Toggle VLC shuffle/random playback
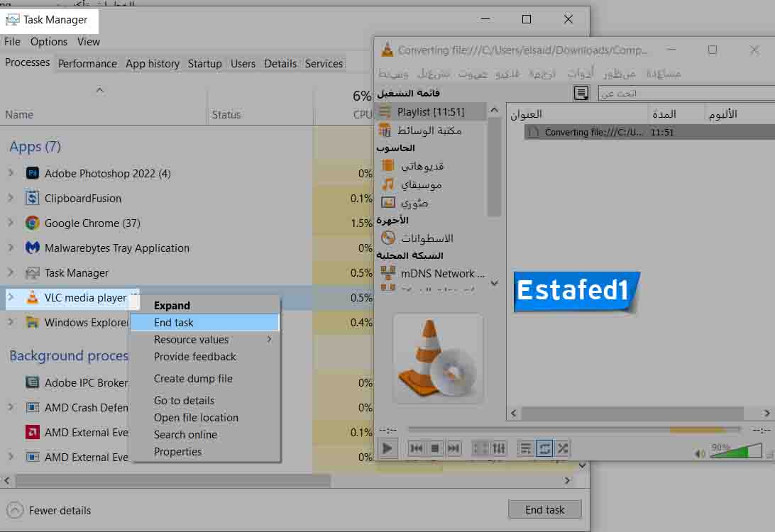Screen dimensions: 775x532 click(563, 448)
